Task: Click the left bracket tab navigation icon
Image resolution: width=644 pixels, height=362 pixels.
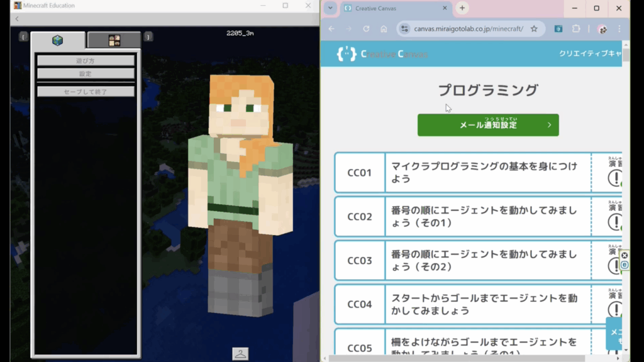Action: click(x=23, y=37)
